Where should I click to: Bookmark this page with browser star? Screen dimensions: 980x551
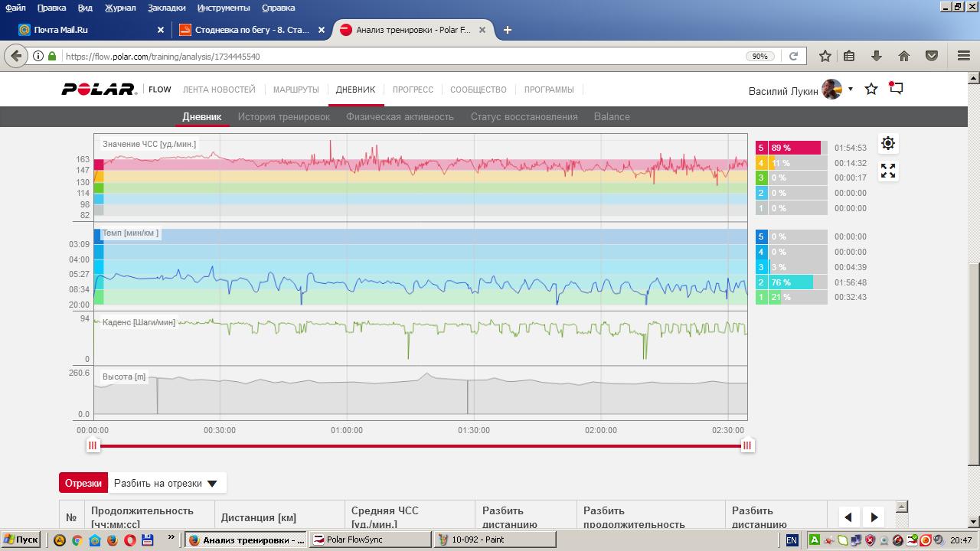coord(825,56)
